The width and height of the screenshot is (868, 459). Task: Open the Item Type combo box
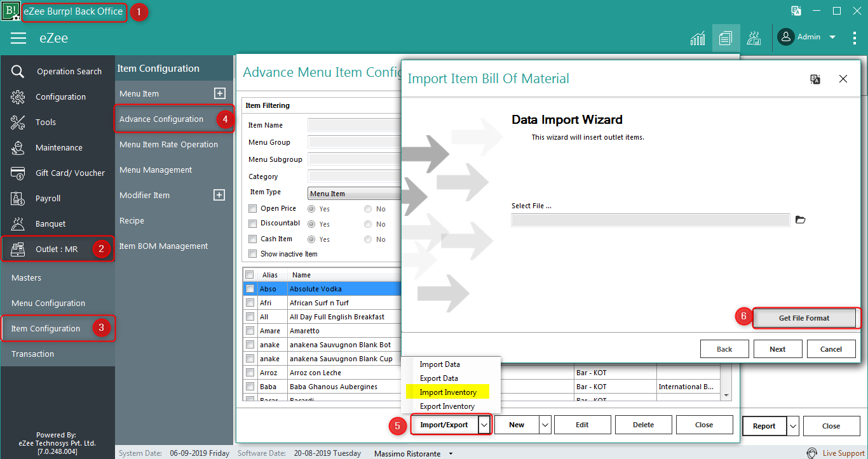(x=355, y=194)
